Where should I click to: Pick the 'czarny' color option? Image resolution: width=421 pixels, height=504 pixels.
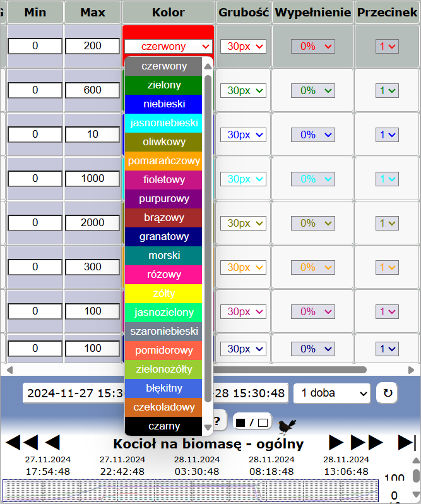163,426
